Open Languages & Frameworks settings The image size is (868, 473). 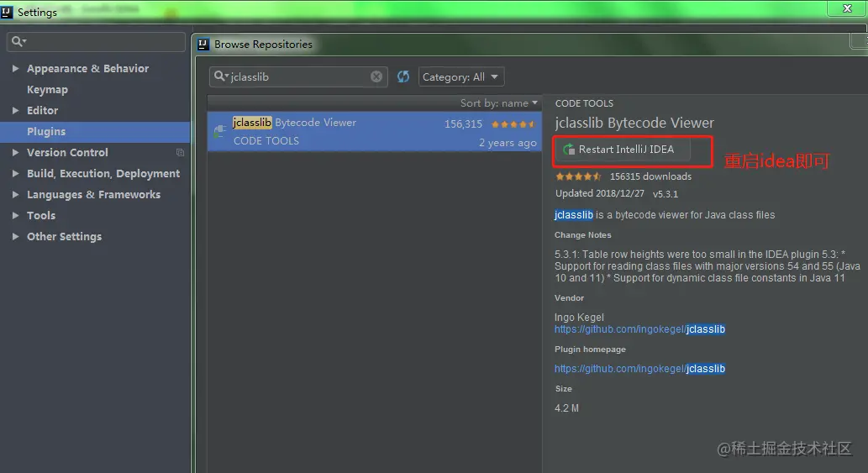point(93,194)
